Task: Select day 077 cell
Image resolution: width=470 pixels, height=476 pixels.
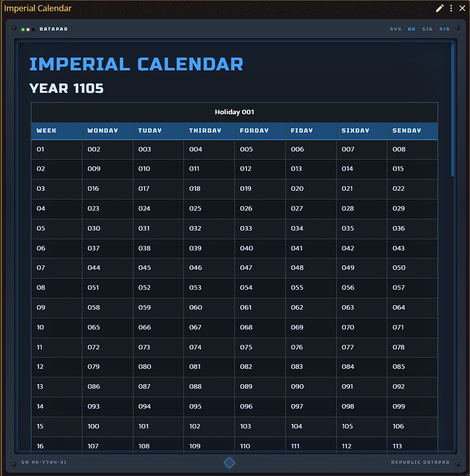Action: (362, 347)
